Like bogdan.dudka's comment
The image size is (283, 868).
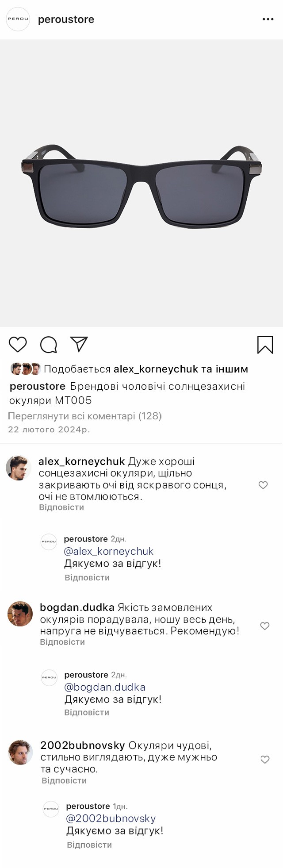[264, 626]
